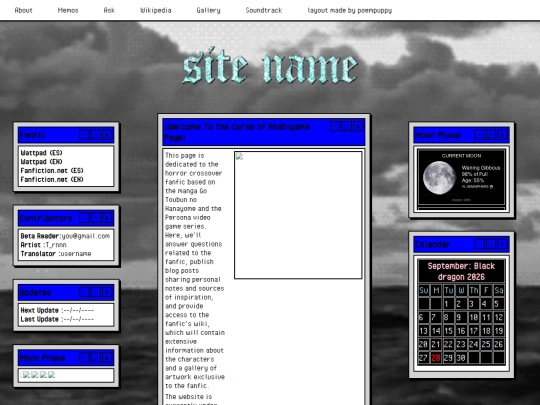Image resolution: width=540 pixels, height=405 pixels.
Task: Close the Updates panel with its X
Action: [x=107, y=292]
